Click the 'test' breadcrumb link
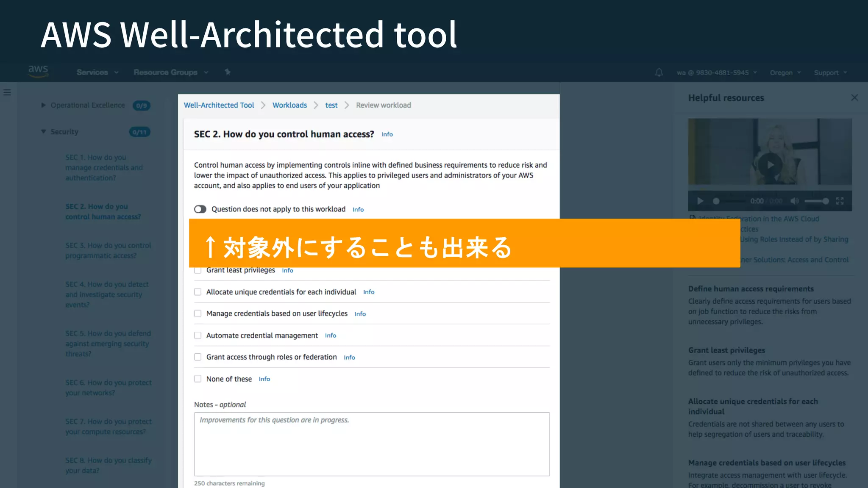The height and width of the screenshot is (488, 868). (331, 105)
